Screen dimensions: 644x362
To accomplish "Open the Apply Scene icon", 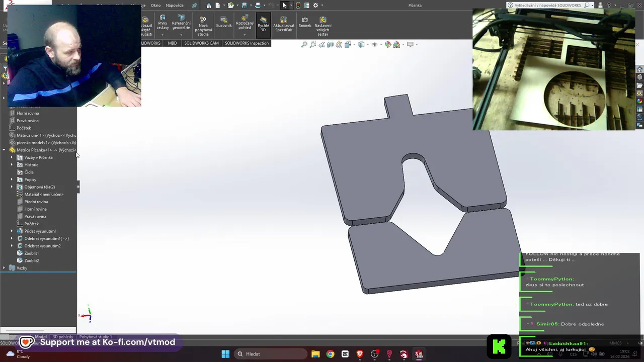I will (x=396, y=45).
